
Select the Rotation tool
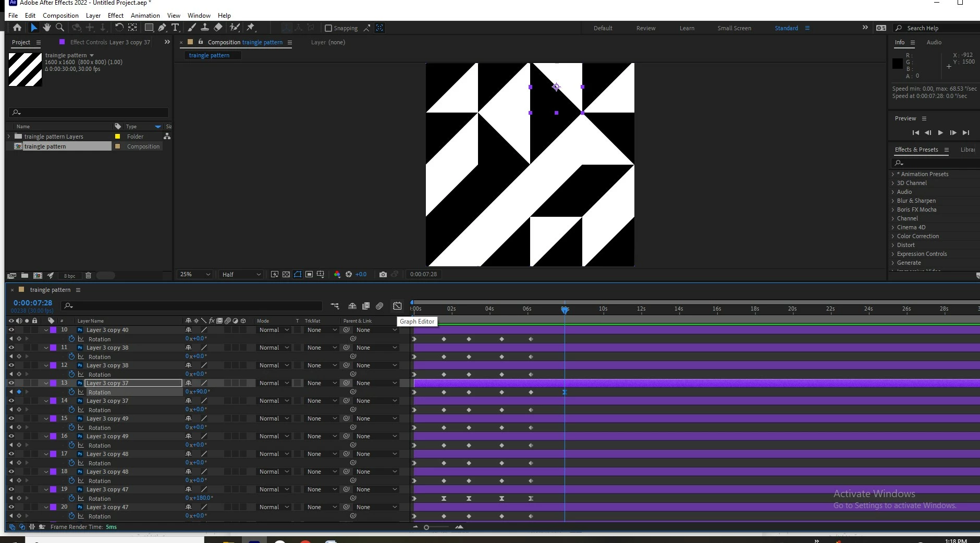[119, 28]
